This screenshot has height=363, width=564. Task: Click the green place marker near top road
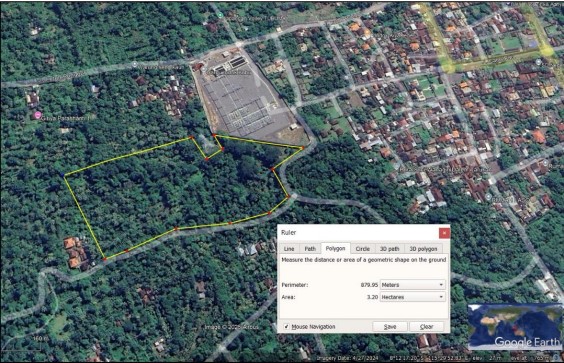220,15
